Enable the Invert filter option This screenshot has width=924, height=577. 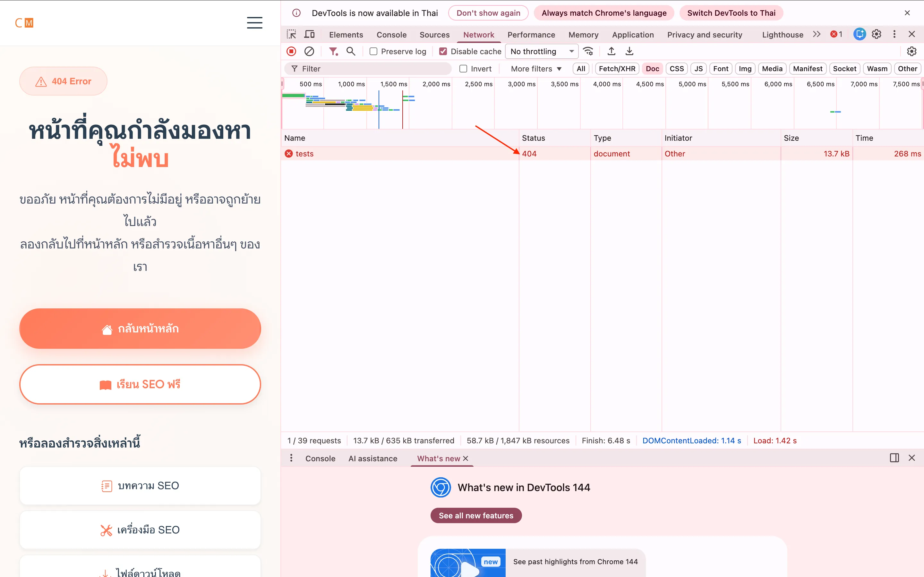(x=464, y=68)
